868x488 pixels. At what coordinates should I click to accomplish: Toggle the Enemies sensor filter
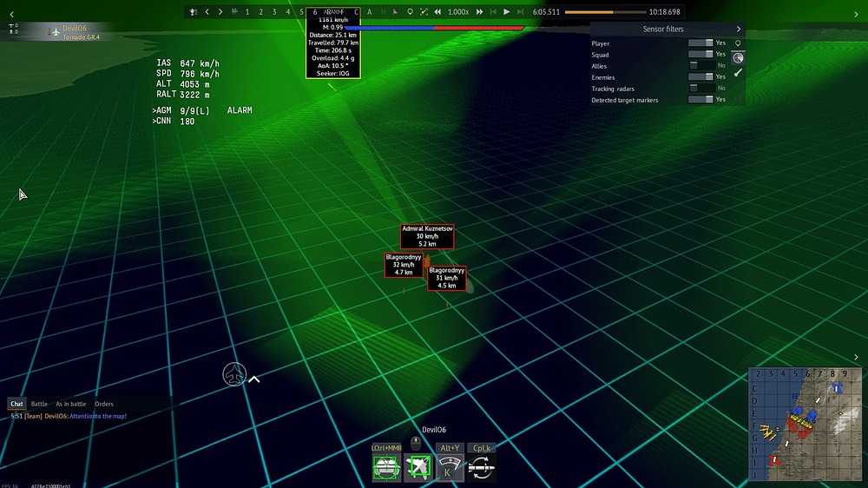[x=700, y=77]
